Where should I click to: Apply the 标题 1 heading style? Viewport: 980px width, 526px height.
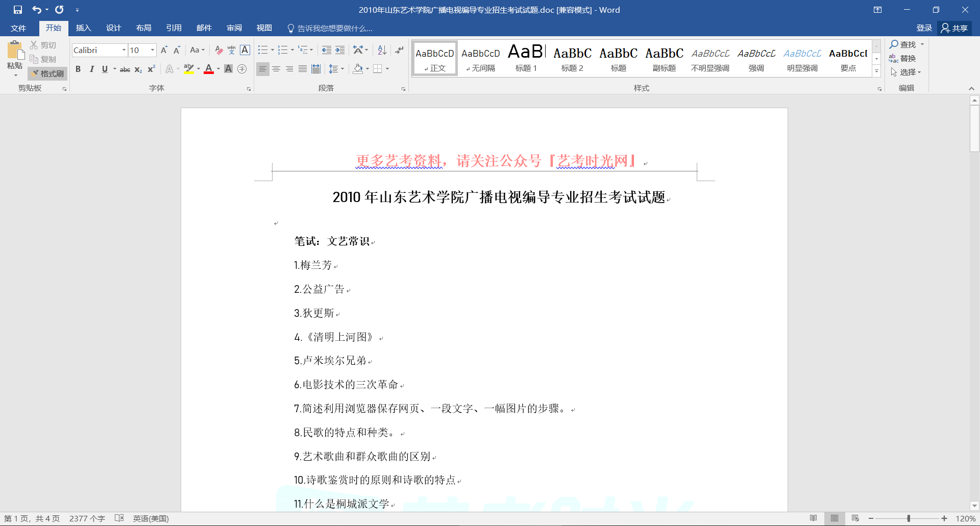click(x=526, y=58)
